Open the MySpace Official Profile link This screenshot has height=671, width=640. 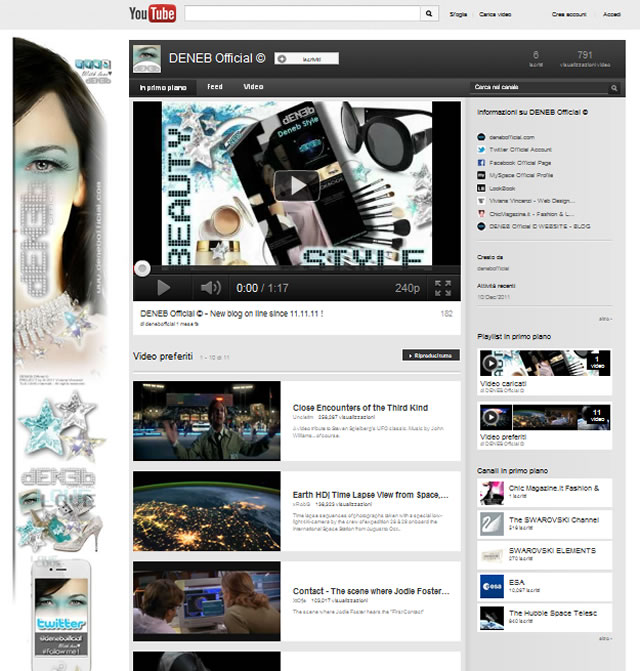[x=521, y=175]
